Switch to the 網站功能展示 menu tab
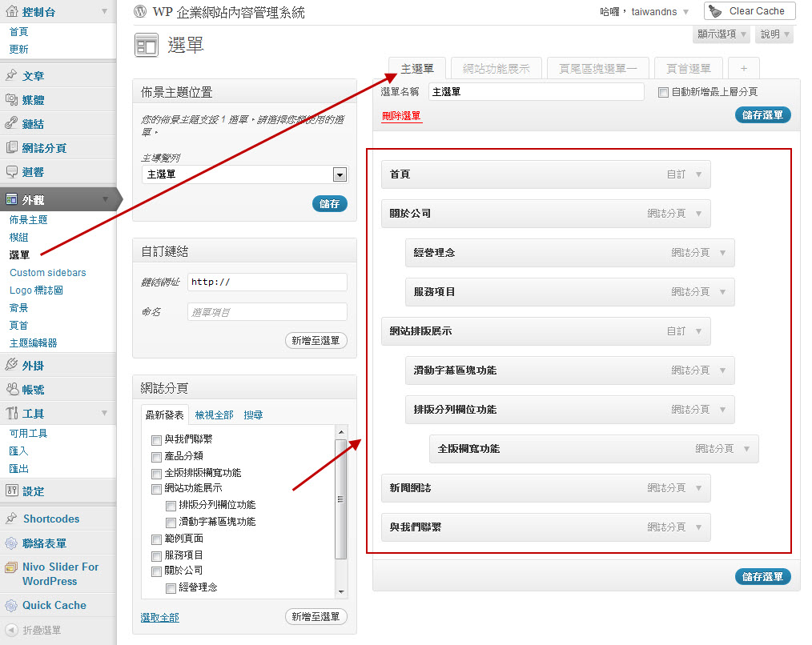Viewport: 812px width, 645px height. click(496, 68)
